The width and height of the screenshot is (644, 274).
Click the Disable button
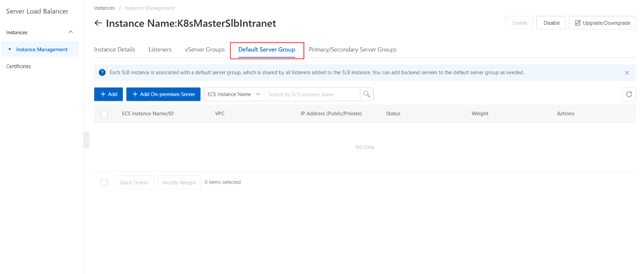pos(551,23)
